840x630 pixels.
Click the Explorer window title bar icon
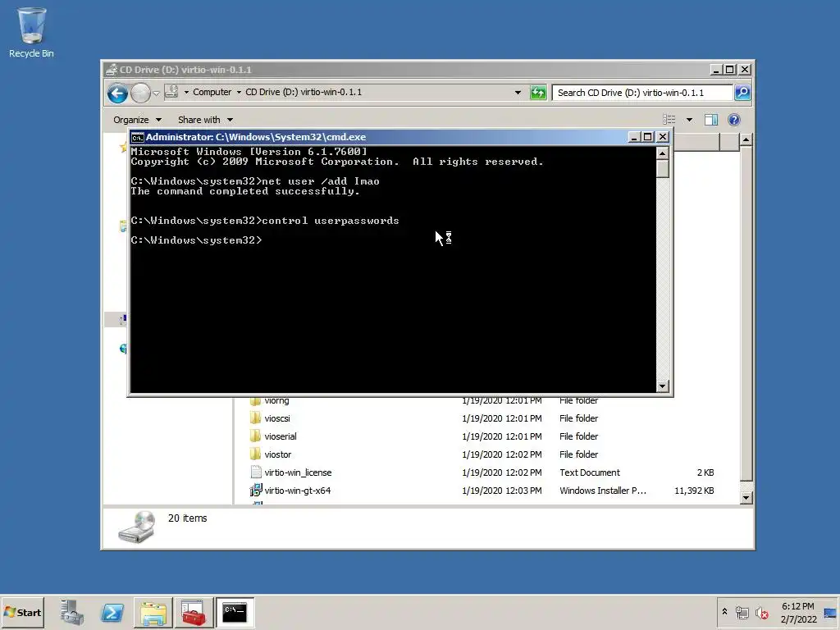(x=112, y=70)
